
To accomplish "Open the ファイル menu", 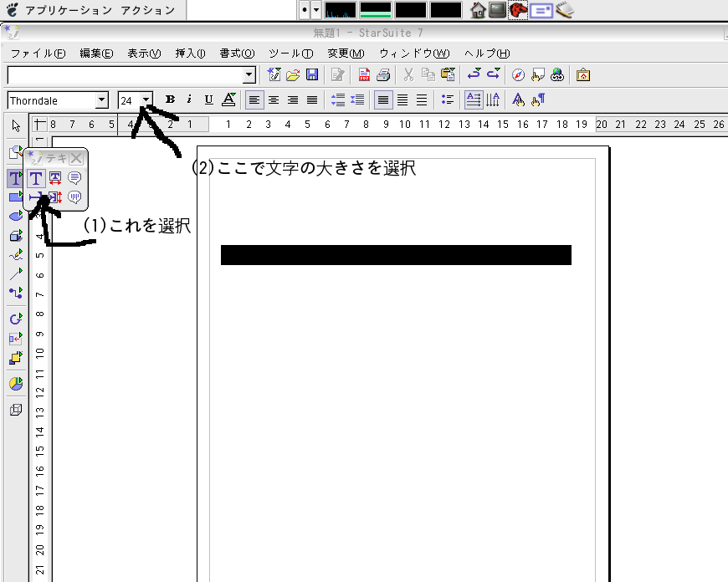I will (38, 53).
